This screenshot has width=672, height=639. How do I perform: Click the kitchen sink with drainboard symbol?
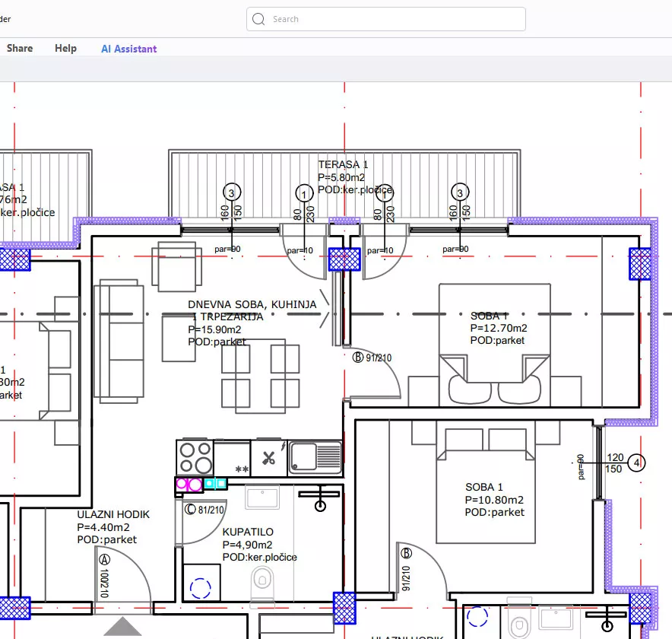click(x=315, y=457)
